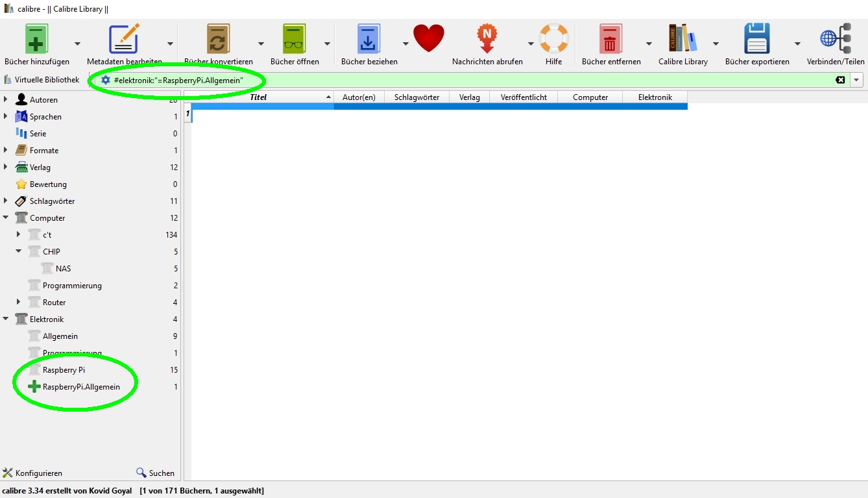Collapse the Computer category

(6, 218)
